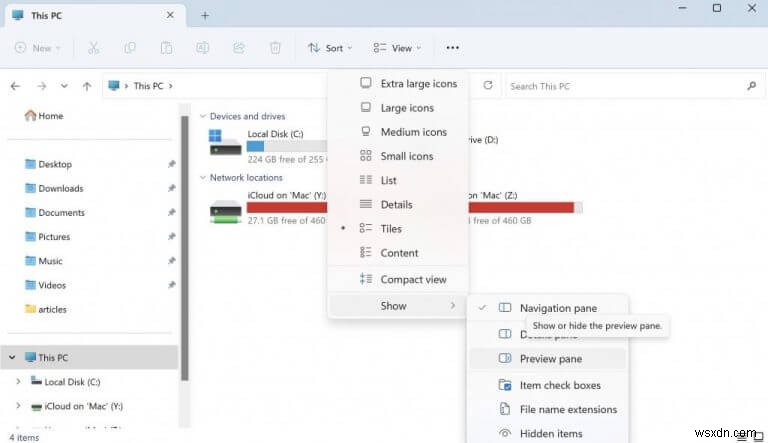Click the Share icon in the toolbar
Viewport: 768px width, 443px height.
[x=239, y=48]
